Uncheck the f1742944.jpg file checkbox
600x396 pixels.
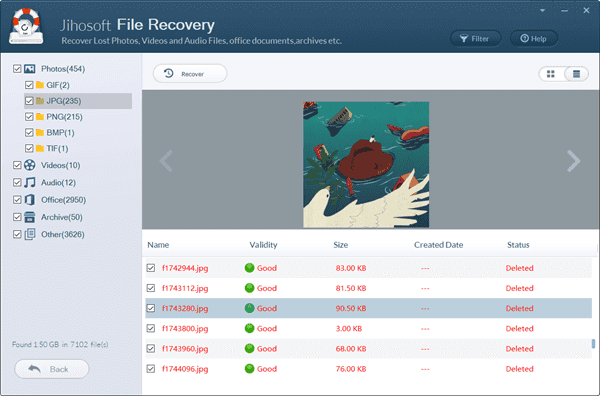[151, 268]
